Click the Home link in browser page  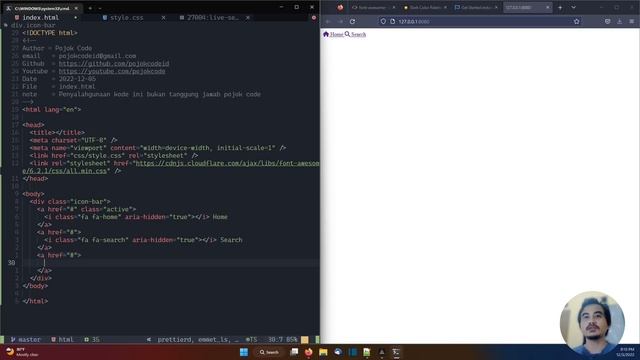click(x=336, y=34)
